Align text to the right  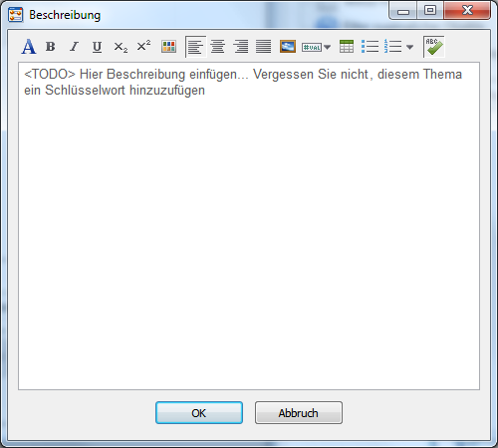coord(241,47)
